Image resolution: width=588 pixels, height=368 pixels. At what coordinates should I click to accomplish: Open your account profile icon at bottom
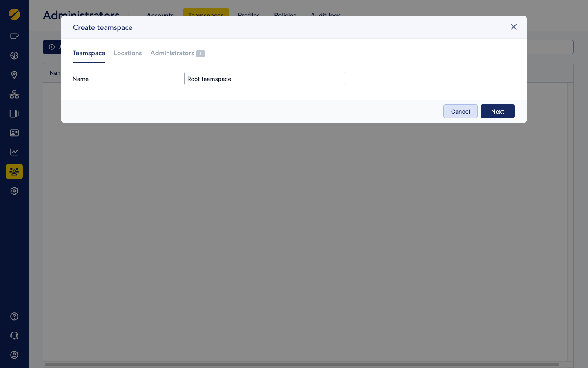coord(14,355)
